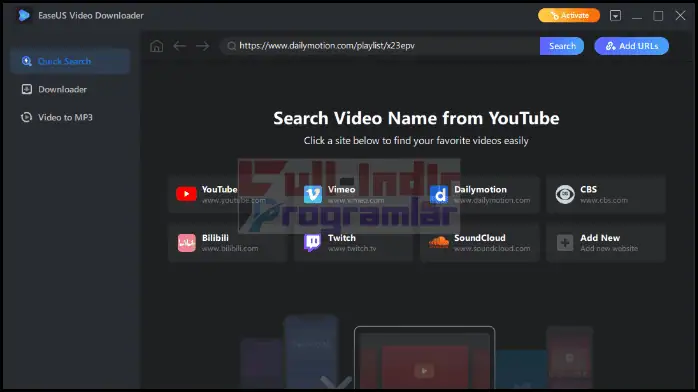This screenshot has height=392, width=698.
Task: Click 'www.soundcloud.com' text
Action: (x=492, y=249)
